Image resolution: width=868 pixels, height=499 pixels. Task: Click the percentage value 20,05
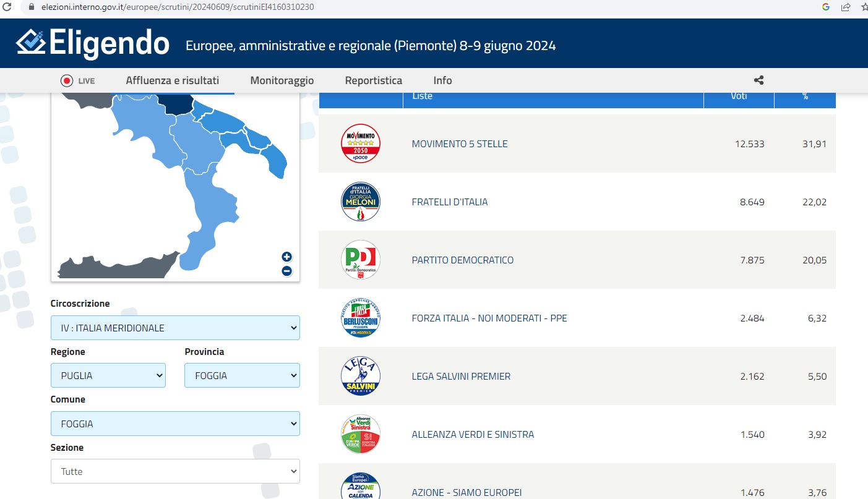814,260
